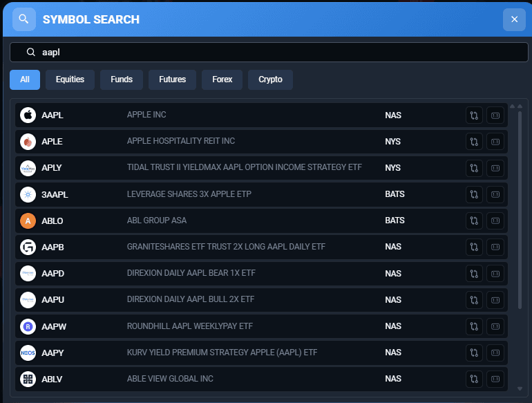Click the results list scrollbar thumb

tap(520, 210)
